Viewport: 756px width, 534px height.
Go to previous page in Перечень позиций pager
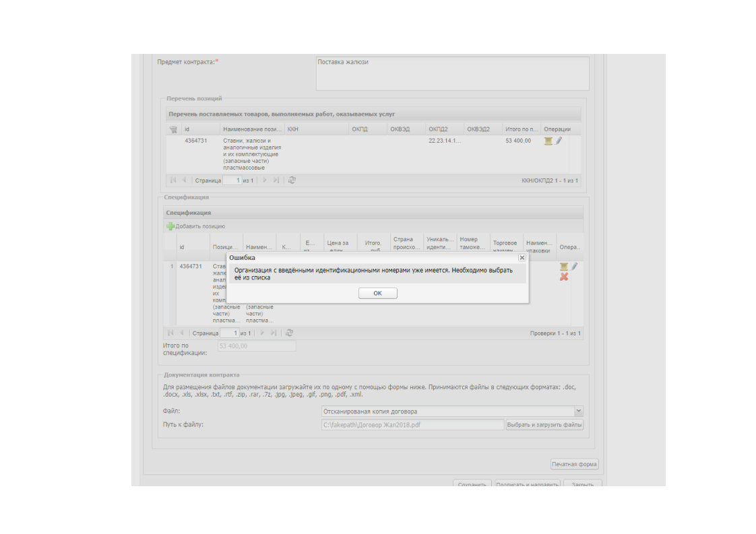(x=184, y=180)
